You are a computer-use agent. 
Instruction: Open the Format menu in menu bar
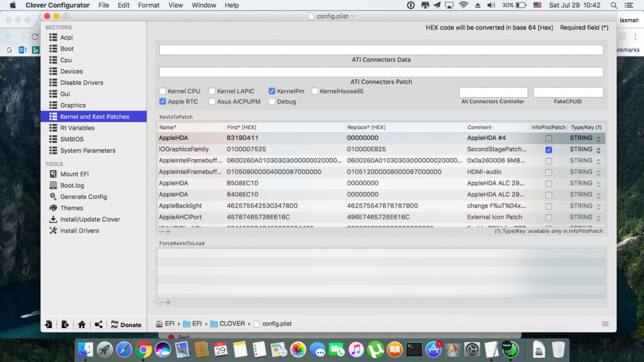point(149,5)
